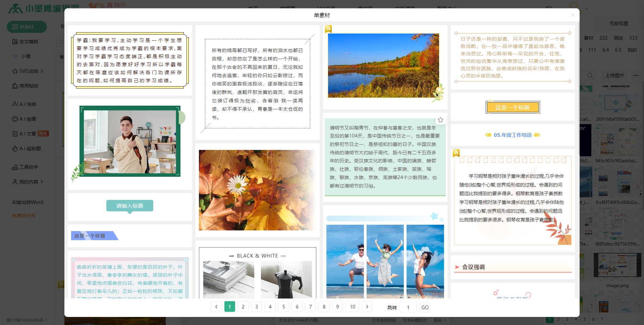The width and height of the screenshot is (644, 325).
Task: Insert the 学习钢琴 text card template
Action: 513,201
